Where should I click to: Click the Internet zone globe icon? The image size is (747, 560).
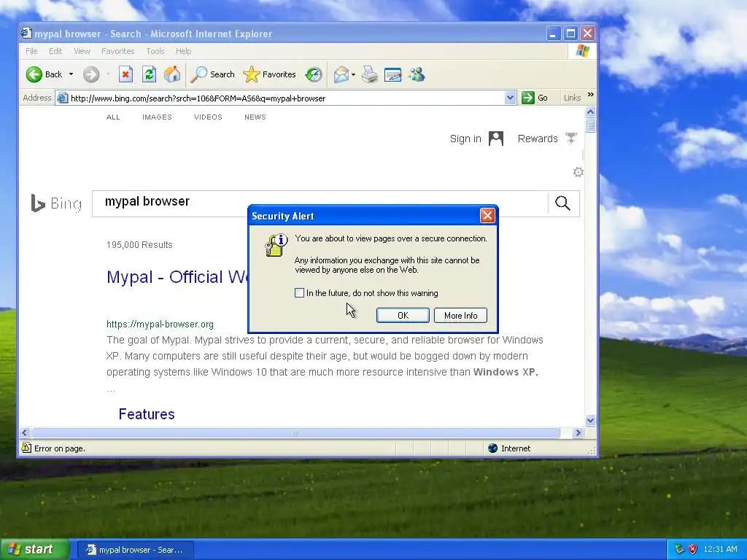coord(493,448)
